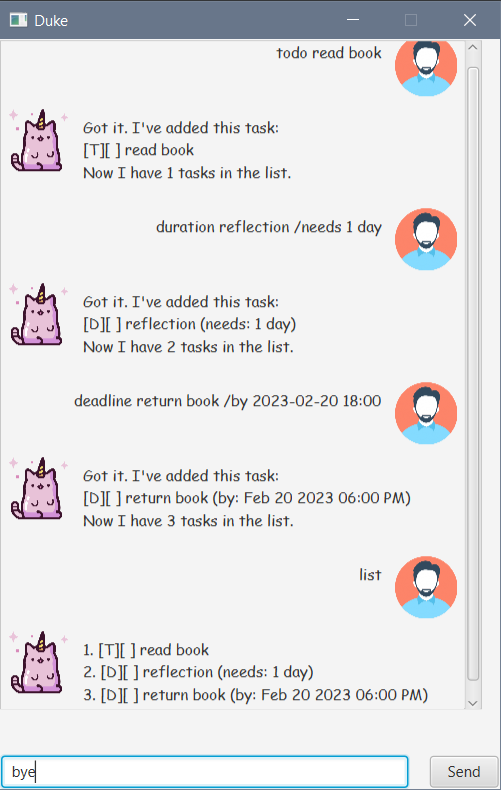Click unicorn cat avatar beside 'reflection (needs: 1 day)' reply
This screenshot has height=790, width=501.
[38, 315]
